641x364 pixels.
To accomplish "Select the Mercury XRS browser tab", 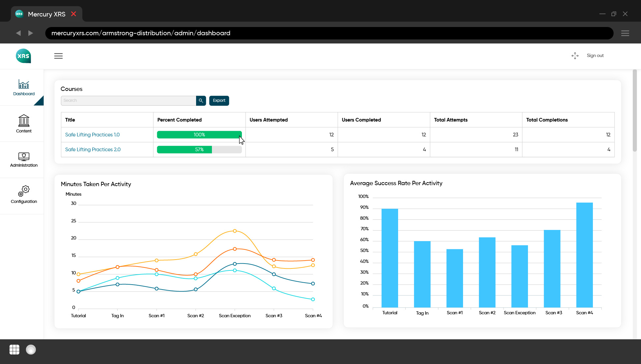I will pyautogui.click(x=46, y=14).
